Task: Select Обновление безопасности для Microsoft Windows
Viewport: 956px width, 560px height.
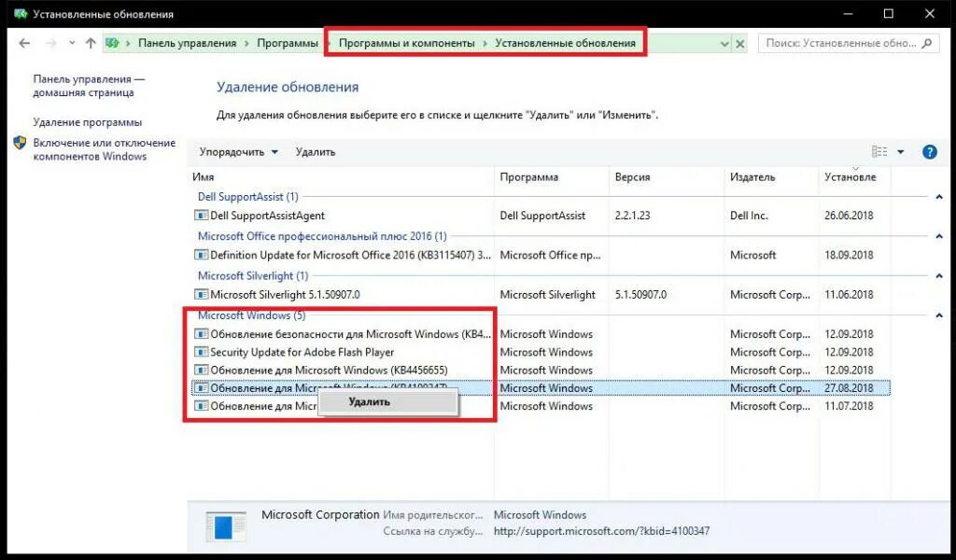Action: tap(351, 334)
